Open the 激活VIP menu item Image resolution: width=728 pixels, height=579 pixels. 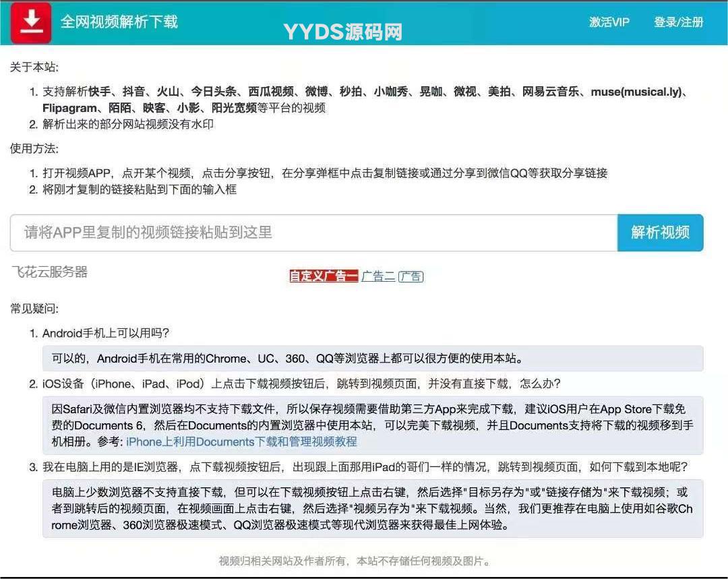tap(609, 22)
